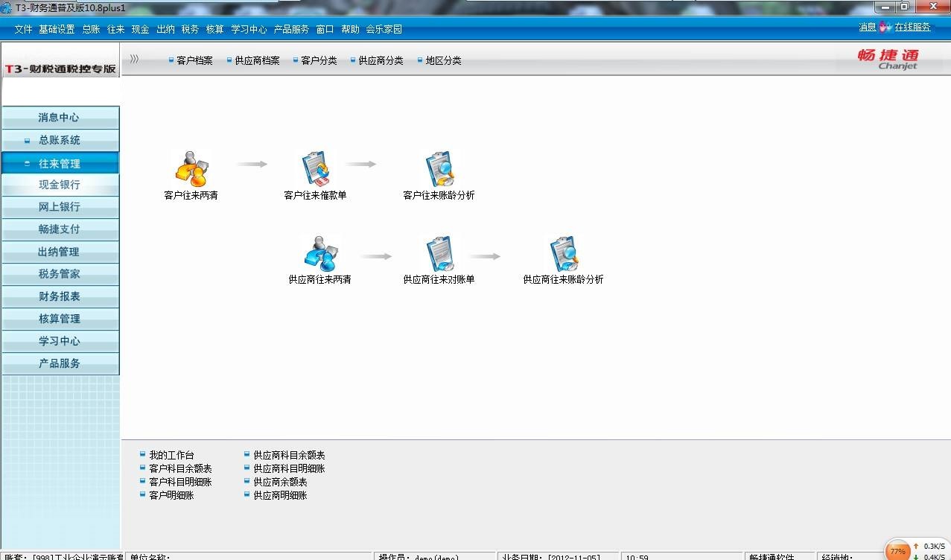This screenshot has height=560, width=951.
Task: Open the 供应商科目明细账 link
Action: click(x=289, y=468)
